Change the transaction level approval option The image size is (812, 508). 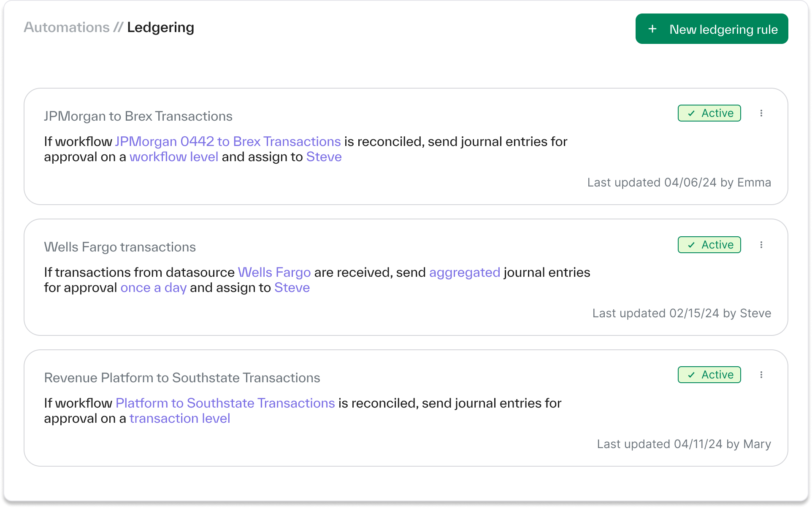click(x=180, y=419)
